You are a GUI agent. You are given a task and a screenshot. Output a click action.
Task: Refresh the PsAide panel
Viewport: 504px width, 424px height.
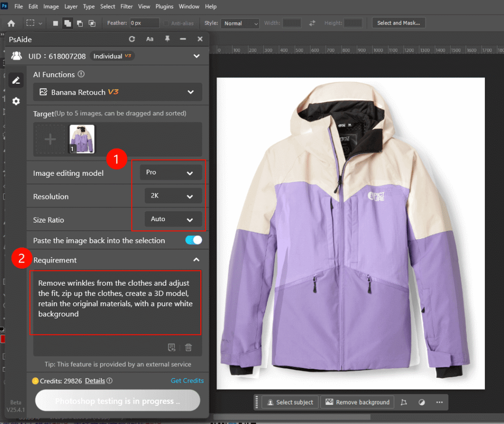click(132, 39)
